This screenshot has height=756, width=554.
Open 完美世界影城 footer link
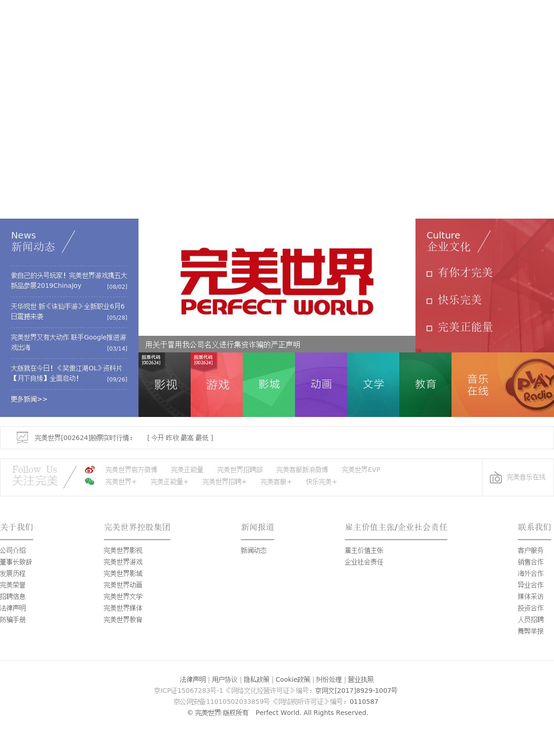coord(123,573)
